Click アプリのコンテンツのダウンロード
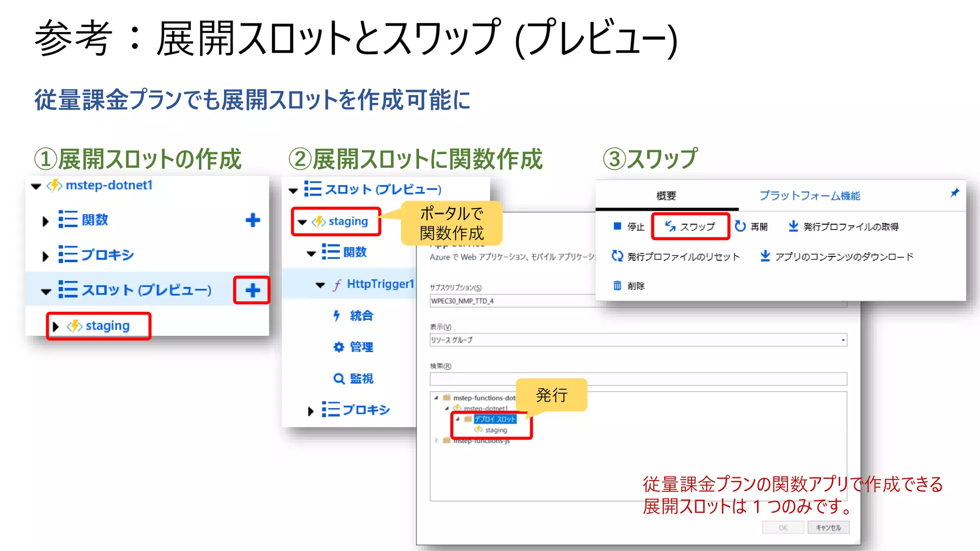This screenshot has width=980, height=551. click(837, 256)
